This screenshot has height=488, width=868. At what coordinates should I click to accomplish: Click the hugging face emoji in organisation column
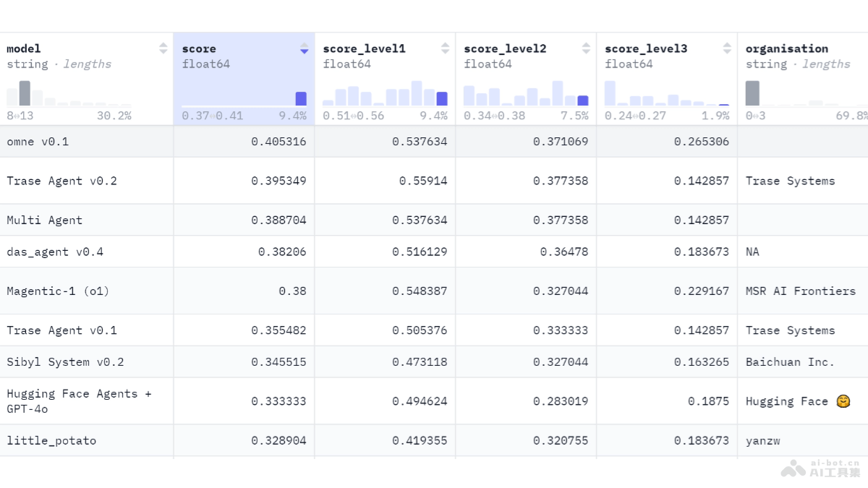pos(842,401)
